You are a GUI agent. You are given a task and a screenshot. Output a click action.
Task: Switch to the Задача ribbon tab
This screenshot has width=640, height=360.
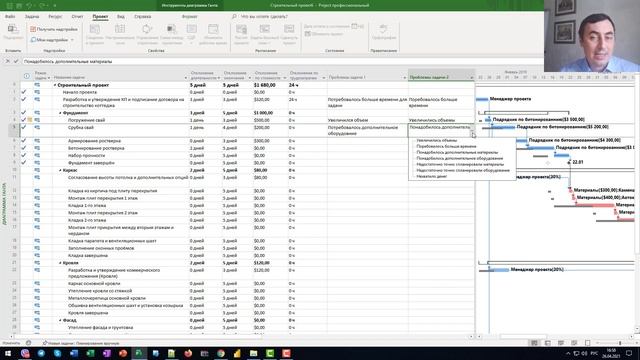32,17
